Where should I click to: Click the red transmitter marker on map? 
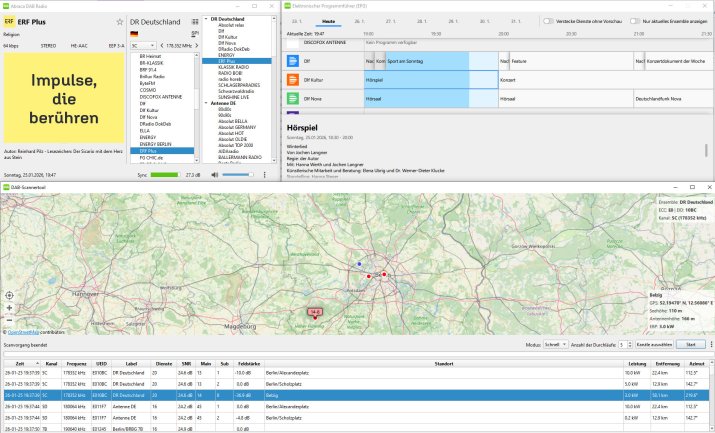click(314, 313)
